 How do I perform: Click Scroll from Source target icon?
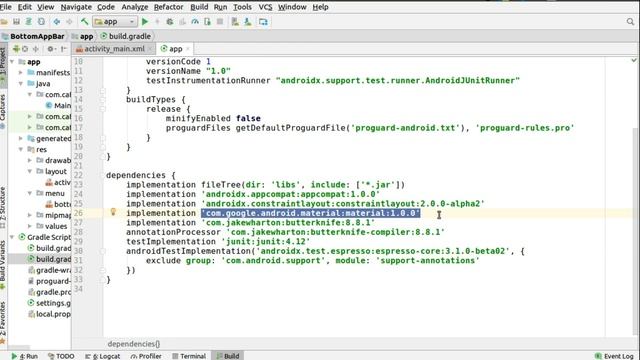[25, 49]
